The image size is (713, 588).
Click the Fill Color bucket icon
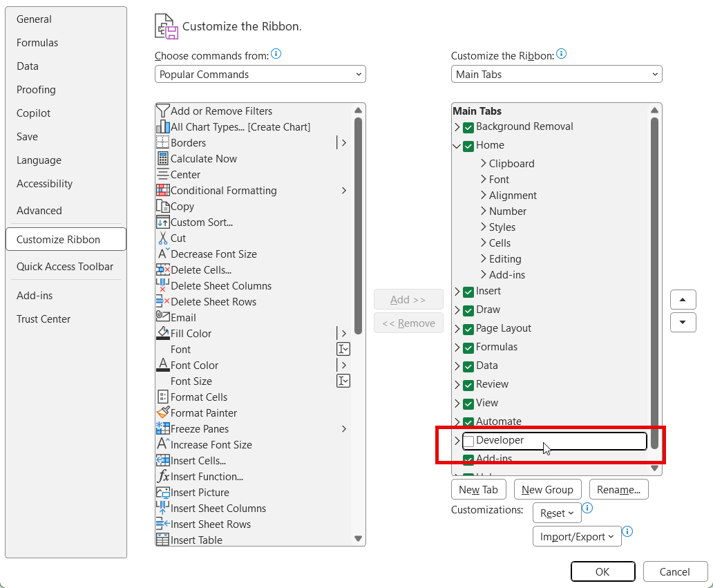point(163,333)
